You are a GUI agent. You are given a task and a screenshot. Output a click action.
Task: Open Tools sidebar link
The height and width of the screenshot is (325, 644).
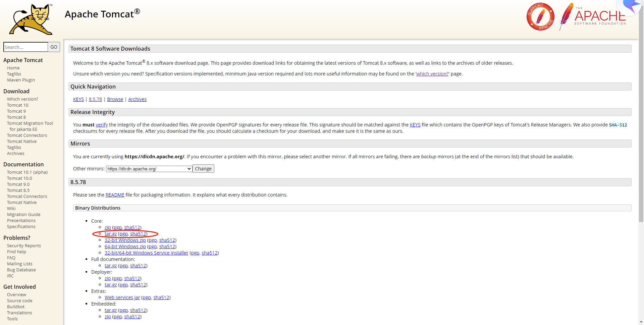click(12, 319)
